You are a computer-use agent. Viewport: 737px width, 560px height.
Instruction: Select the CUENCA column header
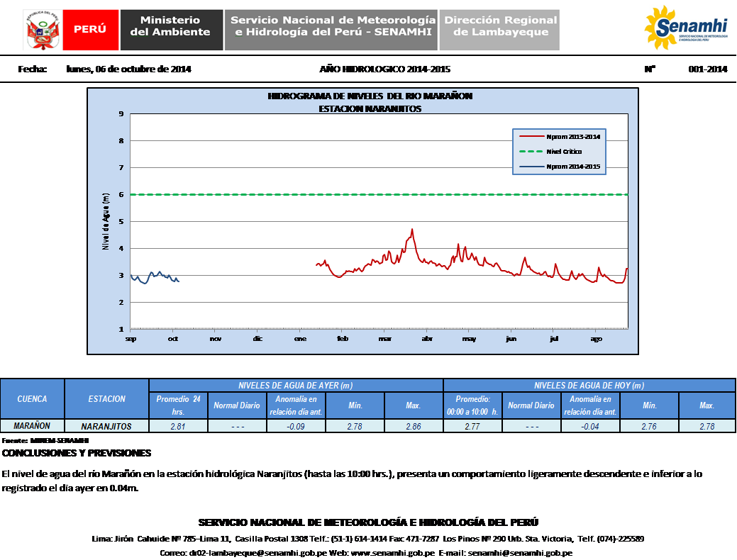(x=33, y=399)
